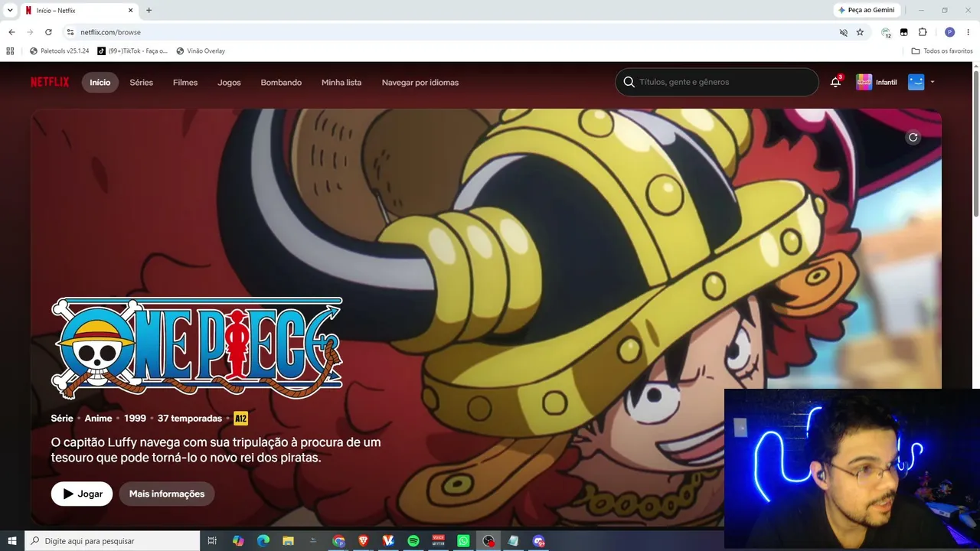
Task: Open Minha lista
Action: pyautogui.click(x=341, y=83)
